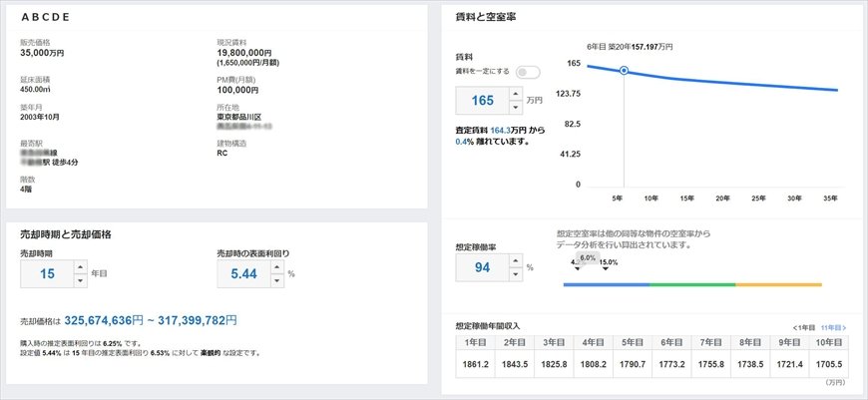Toggle the 賃料を一定にする switch
The height and width of the screenshot is (400, 868).
click(x=527, y=72)
